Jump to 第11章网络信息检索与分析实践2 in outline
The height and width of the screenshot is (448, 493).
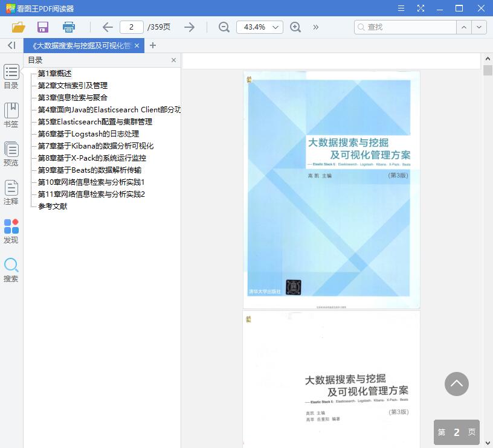(91, 194)
